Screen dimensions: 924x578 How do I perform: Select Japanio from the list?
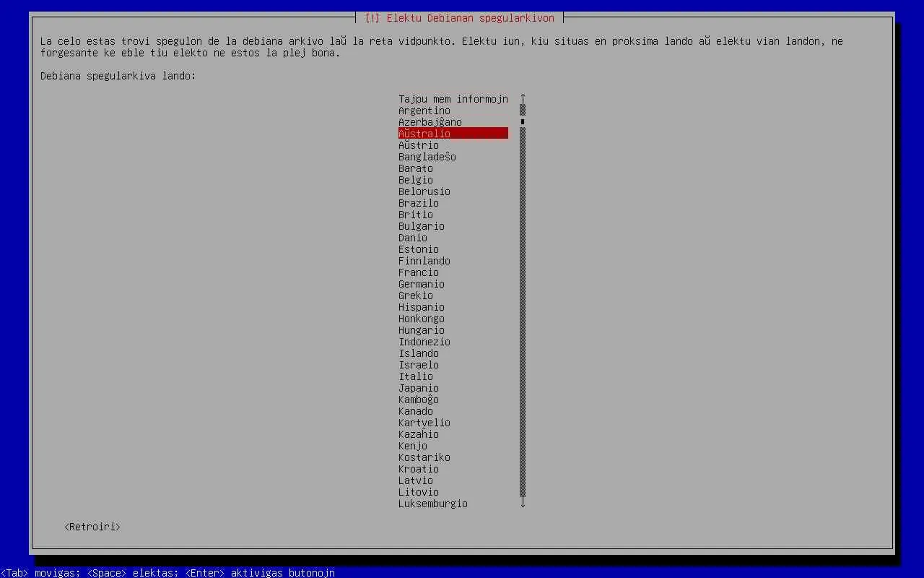[419, 388]
